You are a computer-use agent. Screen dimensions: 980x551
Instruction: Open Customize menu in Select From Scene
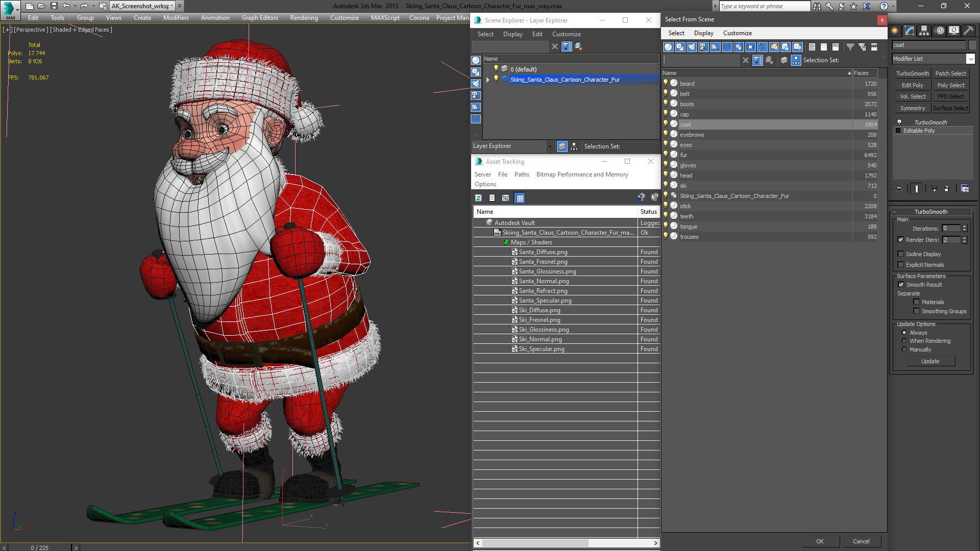[737, 33]
